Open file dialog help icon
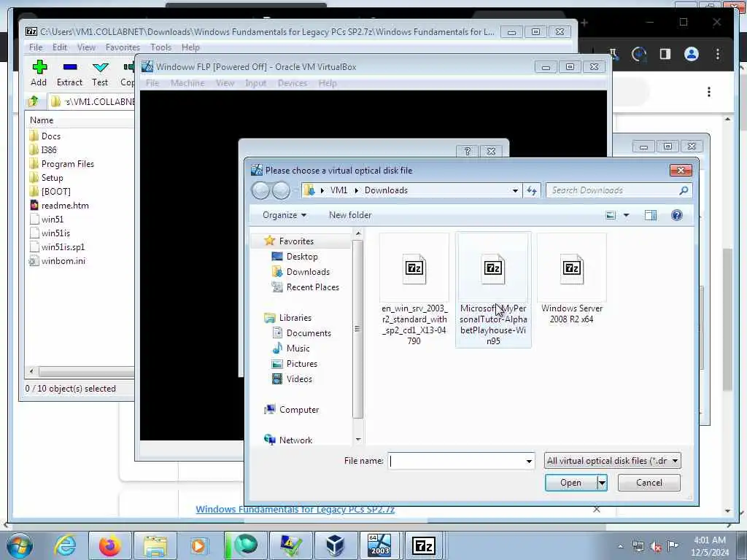 pos(676,215)
